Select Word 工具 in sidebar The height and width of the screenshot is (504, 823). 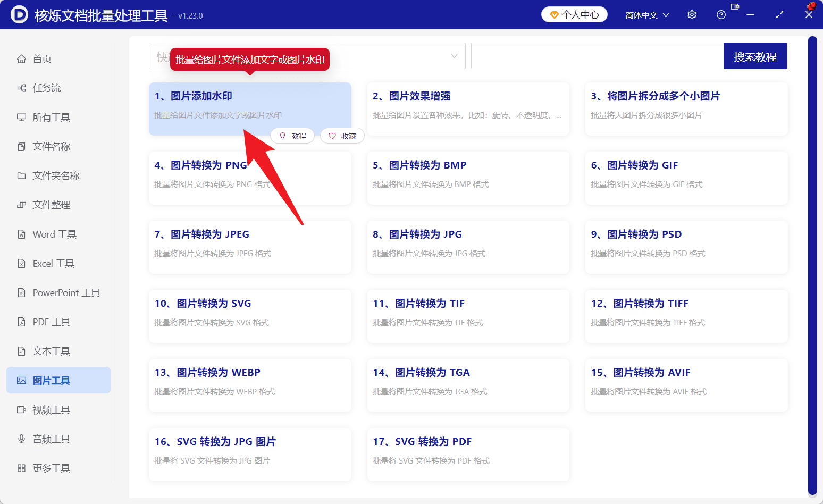pos(58,234)
